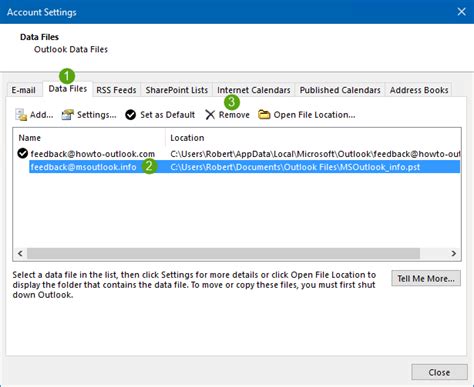474x387 pixels.
Task: Click the left arrow of horizontal scrollbar
Action: (20, 253)
